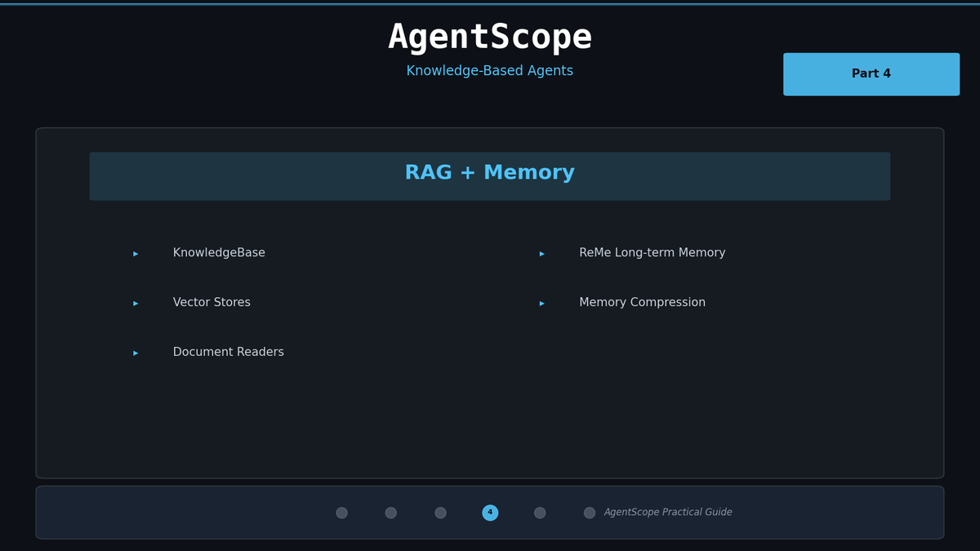The width and height of the screenshot is (980, 551).
Task: Click the fifth slide navigation dot
Action: pyautogui.click(x=540, y=513)
